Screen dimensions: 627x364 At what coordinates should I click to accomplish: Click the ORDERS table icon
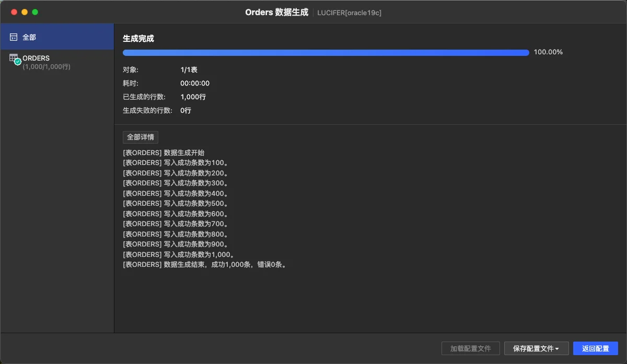tap(14, 58)
